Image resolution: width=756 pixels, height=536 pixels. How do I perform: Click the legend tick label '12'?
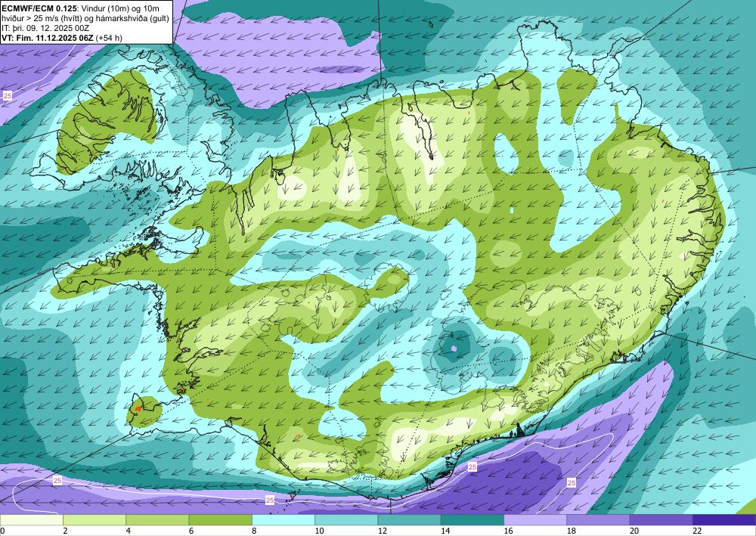[x=383, y=531]
